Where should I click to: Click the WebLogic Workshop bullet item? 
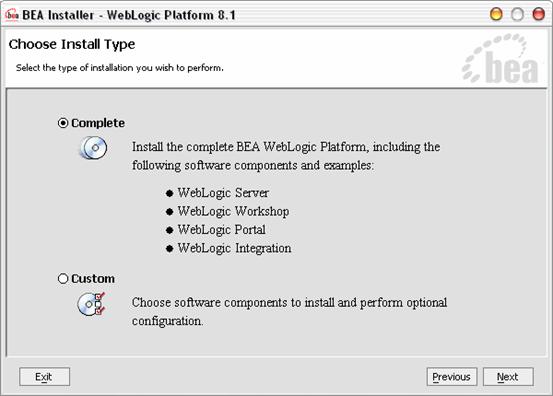[x=233, y=211]
